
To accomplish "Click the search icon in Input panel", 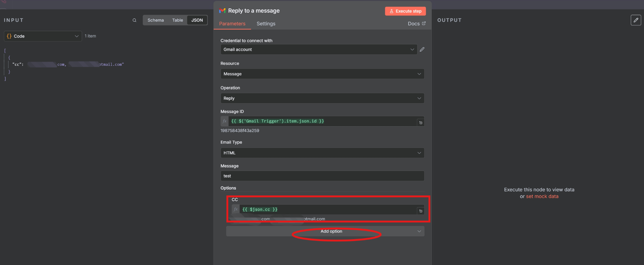I will tap(134, 20).
